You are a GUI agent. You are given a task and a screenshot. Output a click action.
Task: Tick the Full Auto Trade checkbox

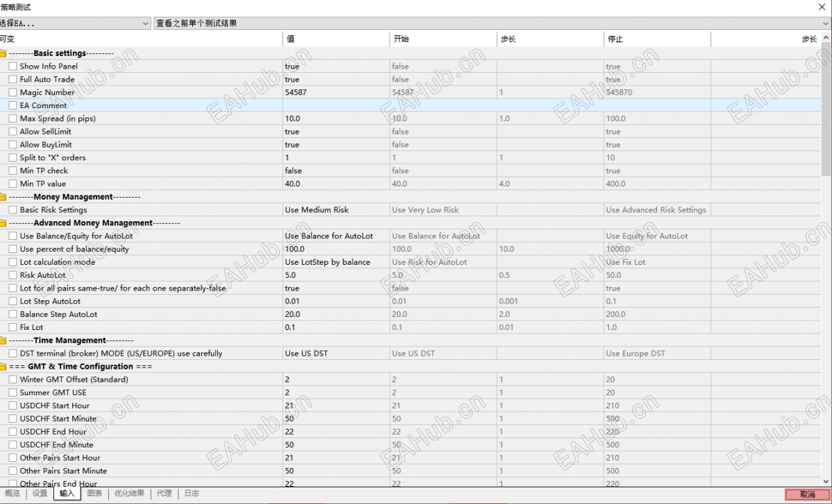coord(12,80)
